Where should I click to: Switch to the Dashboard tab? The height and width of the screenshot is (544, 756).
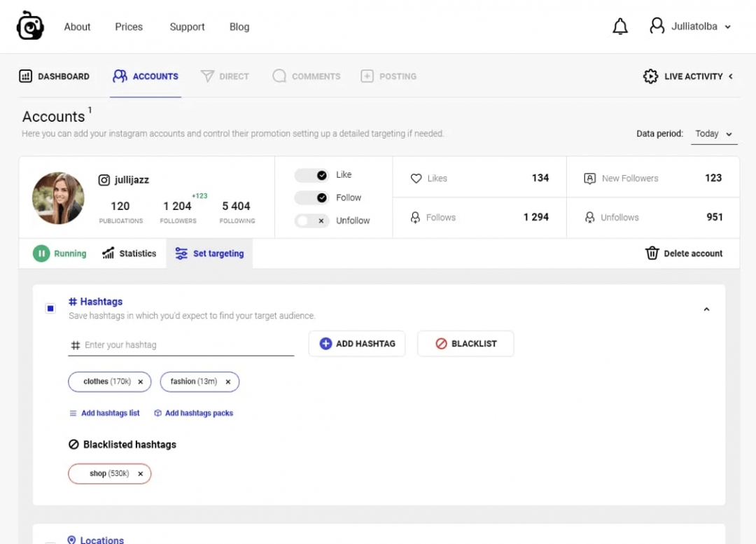[x=55, y=76]
